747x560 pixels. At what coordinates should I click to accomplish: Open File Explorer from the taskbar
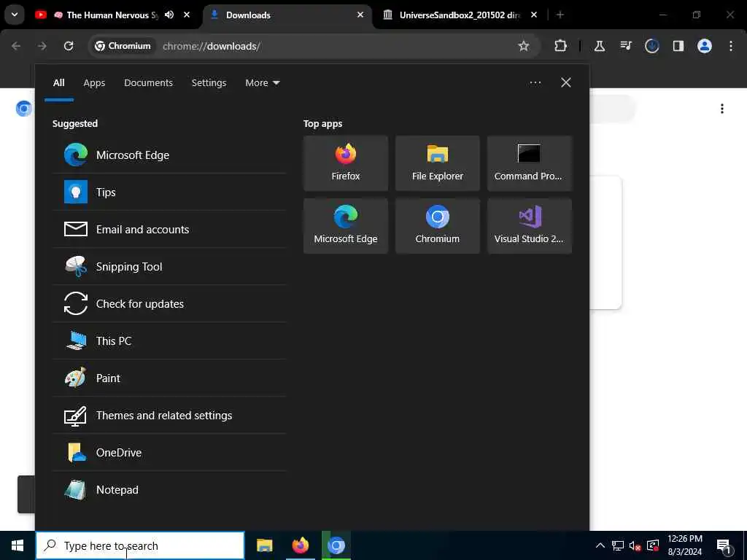(x=264, y=545)
